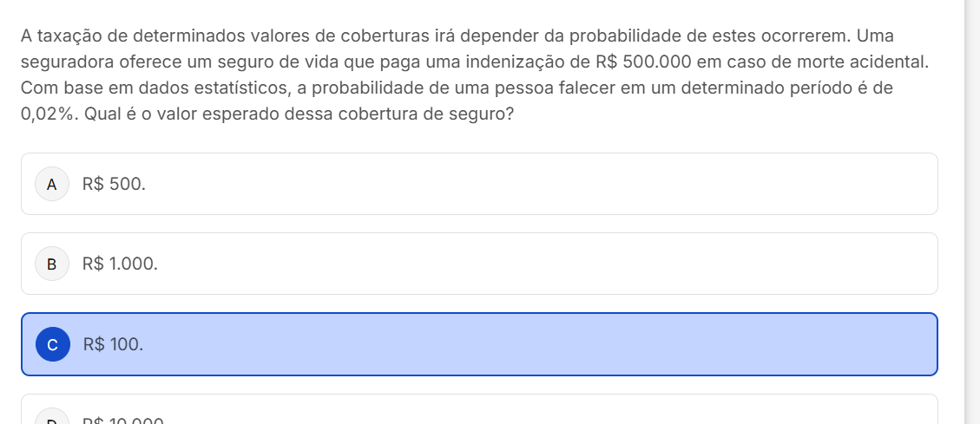Click "Qual é o valor esperado" sentence
This screenshot has width=980, height=424.
click(174, 114)
